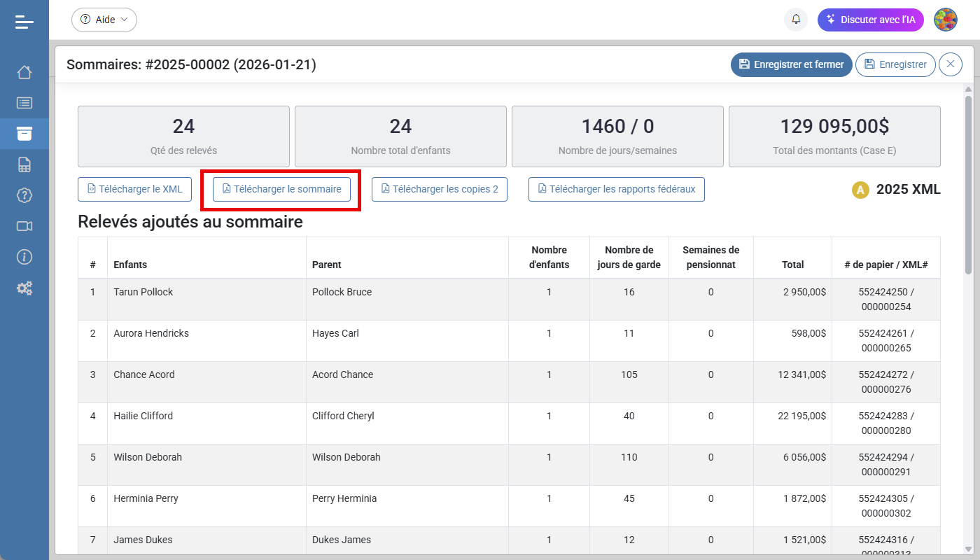Select the document/report icon in the sidebar

pos(24,164)
